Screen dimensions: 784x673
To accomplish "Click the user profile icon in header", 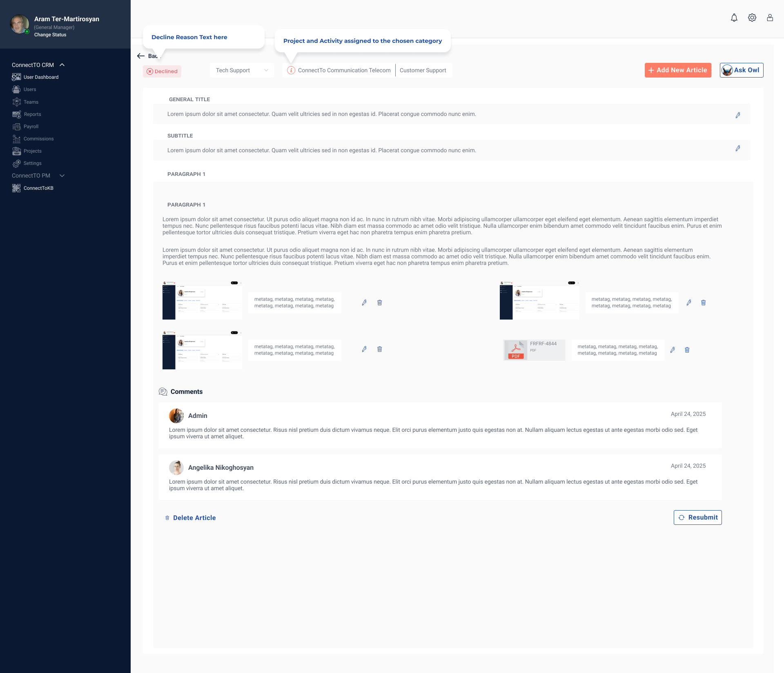I will 770,18.
